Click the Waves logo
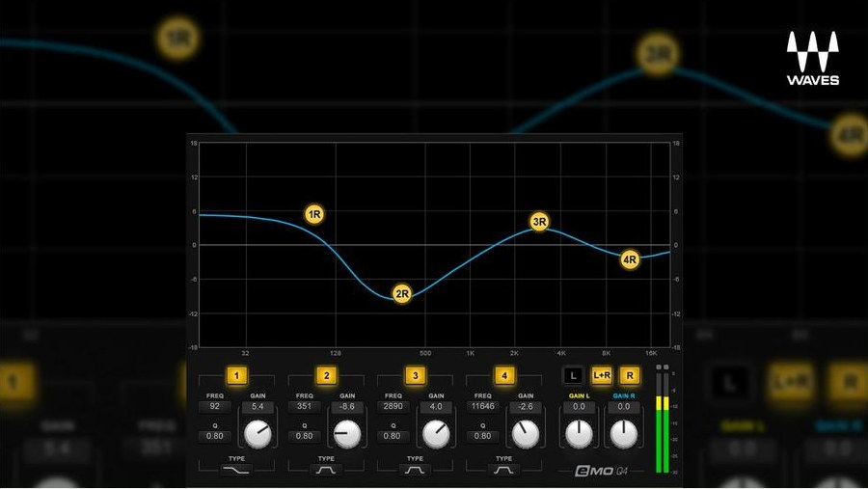Image resolution: width=868 pixels, height=489 pixels. click(x=813, y=58)
